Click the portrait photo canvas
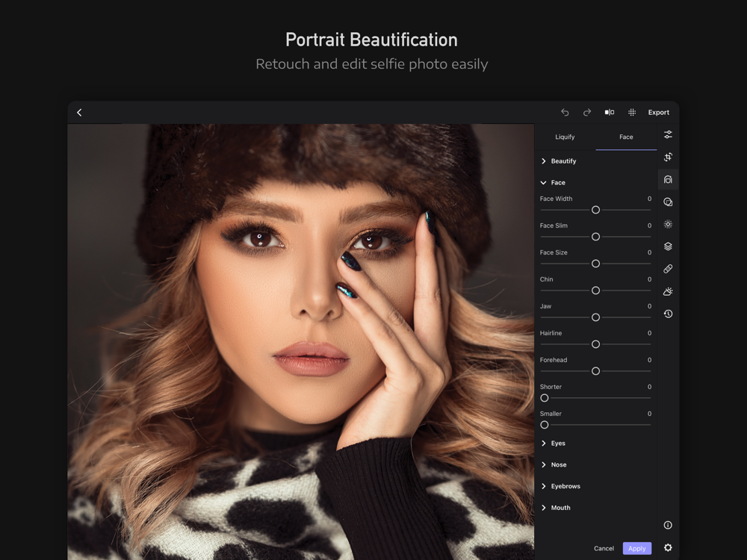Screen dimensions: 747x560 point(300,342)
